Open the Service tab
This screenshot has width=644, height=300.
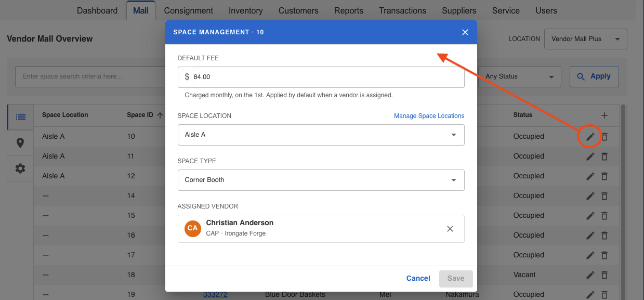coord(506,10)
